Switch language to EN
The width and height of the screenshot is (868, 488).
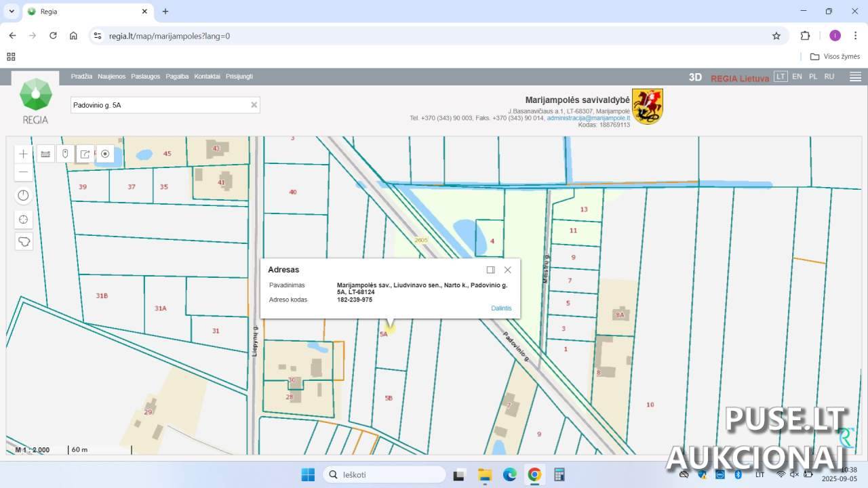[797, 77]
